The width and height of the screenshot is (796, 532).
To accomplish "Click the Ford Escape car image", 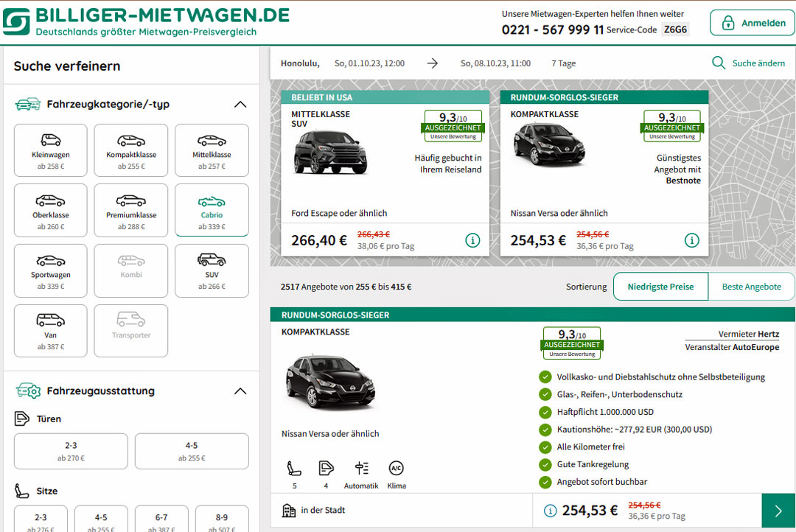I will point(330,153).
